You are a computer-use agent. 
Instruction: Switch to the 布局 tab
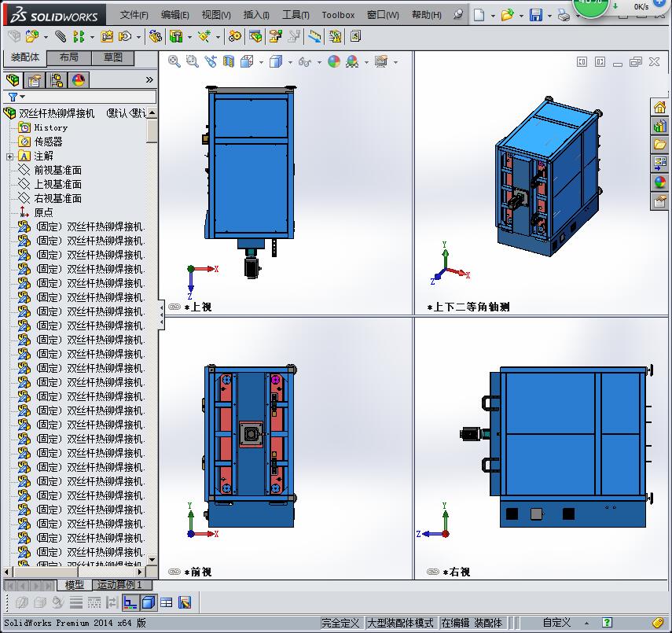pyautogui.click(x=68, y=57)
